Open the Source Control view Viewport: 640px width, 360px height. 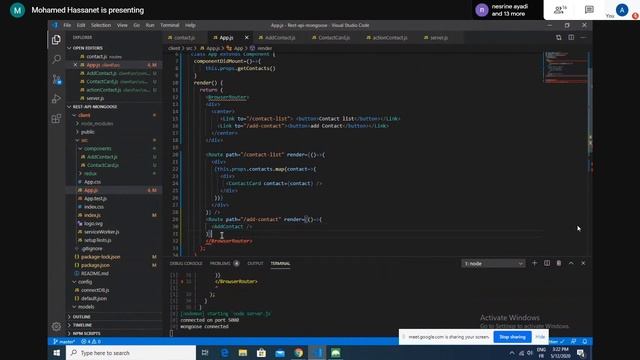pos(56,79)
